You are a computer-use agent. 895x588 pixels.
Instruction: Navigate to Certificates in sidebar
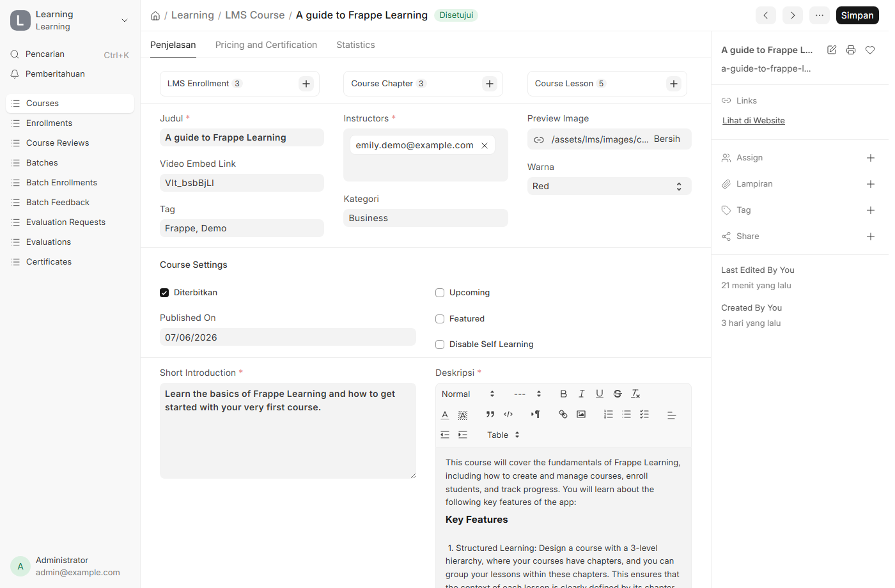click(70, 262)
